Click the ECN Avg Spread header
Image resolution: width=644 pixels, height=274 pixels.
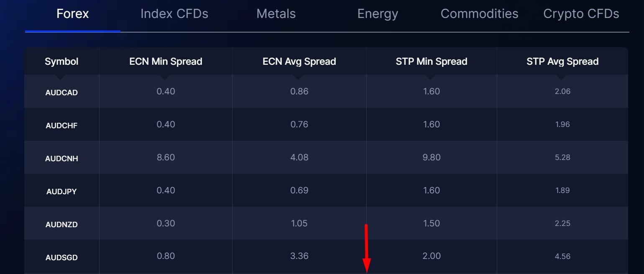click(x=299, y=61)
